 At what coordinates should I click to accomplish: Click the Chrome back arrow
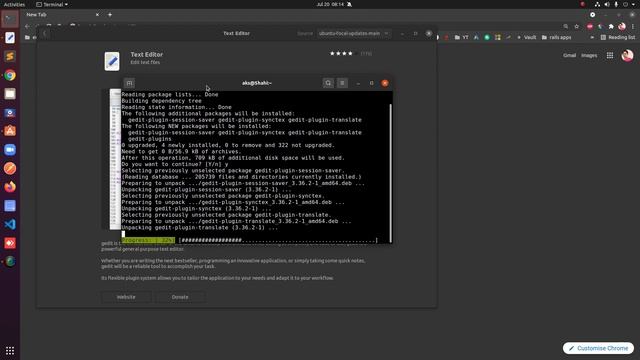coord(27,26)
